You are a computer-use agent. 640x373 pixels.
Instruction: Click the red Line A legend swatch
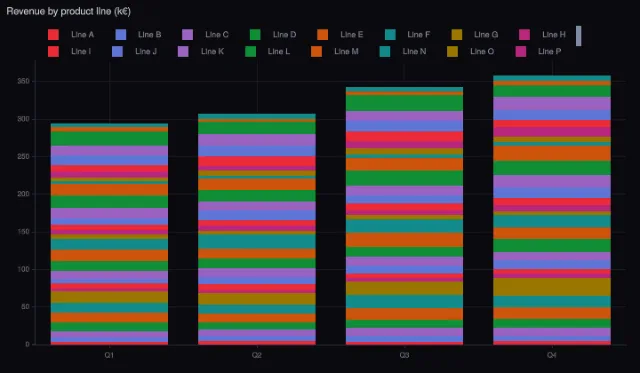point(53,35)
